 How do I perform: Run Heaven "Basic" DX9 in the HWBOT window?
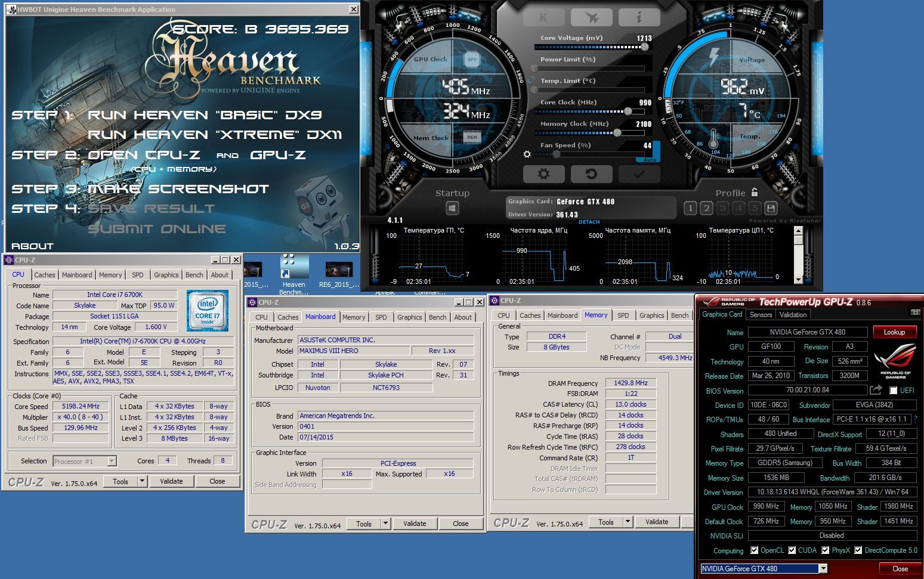pyautogui.click(x=205, y=115)
